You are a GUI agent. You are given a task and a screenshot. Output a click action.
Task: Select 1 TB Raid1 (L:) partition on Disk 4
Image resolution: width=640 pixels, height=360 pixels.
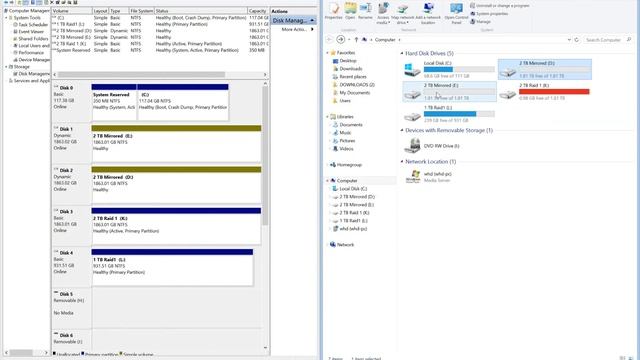pyautogui.click(x=172, y=267)
